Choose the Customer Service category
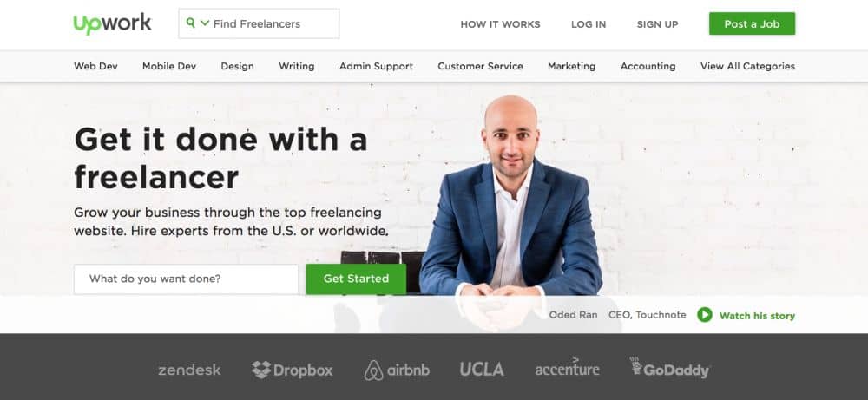The image size is (868, 400). 481,66
